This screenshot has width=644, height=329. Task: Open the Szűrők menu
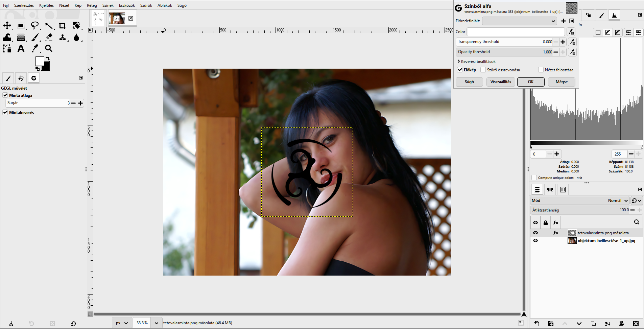click(x=146, y=5)
